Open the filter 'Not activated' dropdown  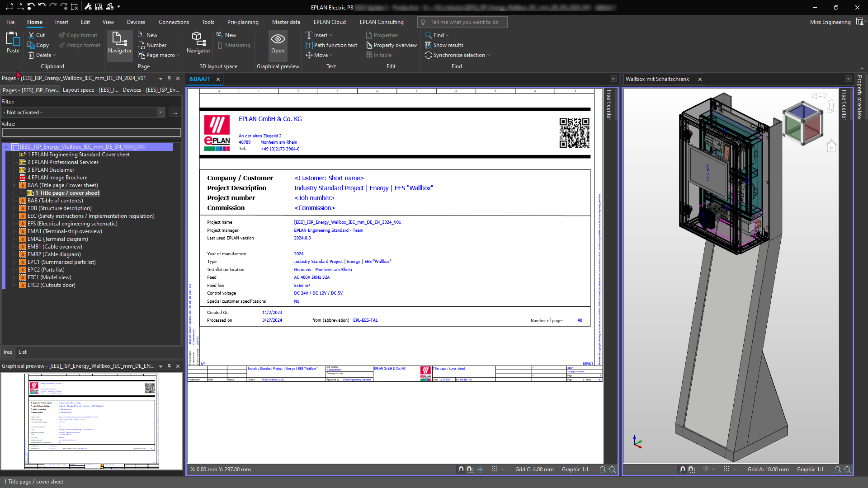pyautogui.click(x=160, y=113)
